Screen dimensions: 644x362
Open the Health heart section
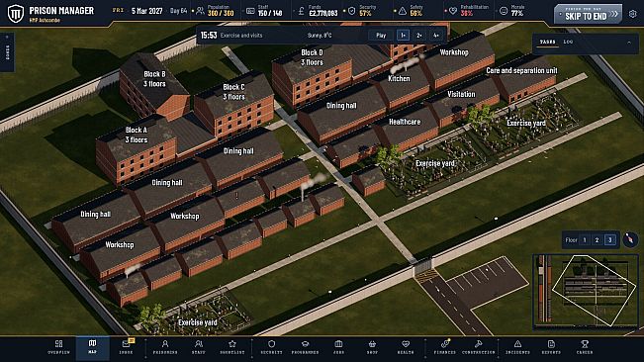click(x=406, y=347)
